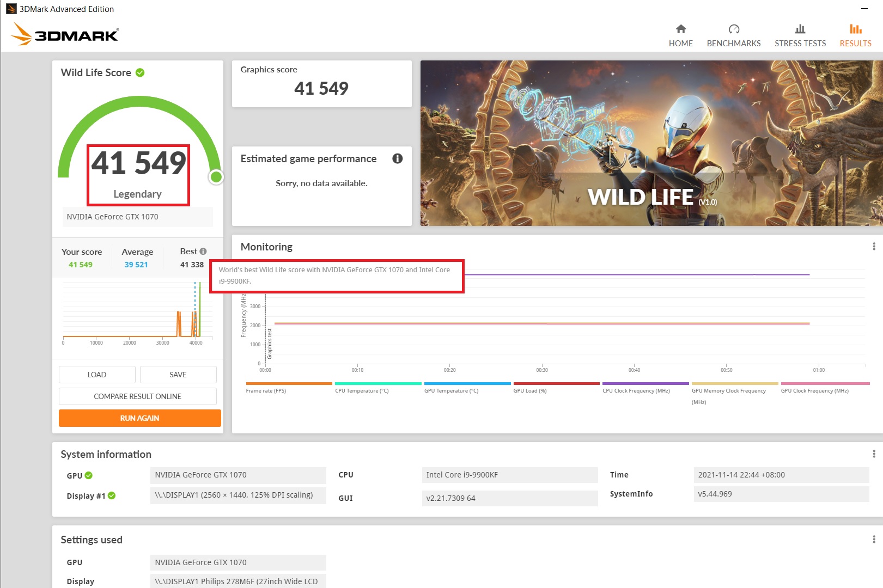
Task: Click the SystemInfo version v5.44.969
Action: click(x=782, y=494)
